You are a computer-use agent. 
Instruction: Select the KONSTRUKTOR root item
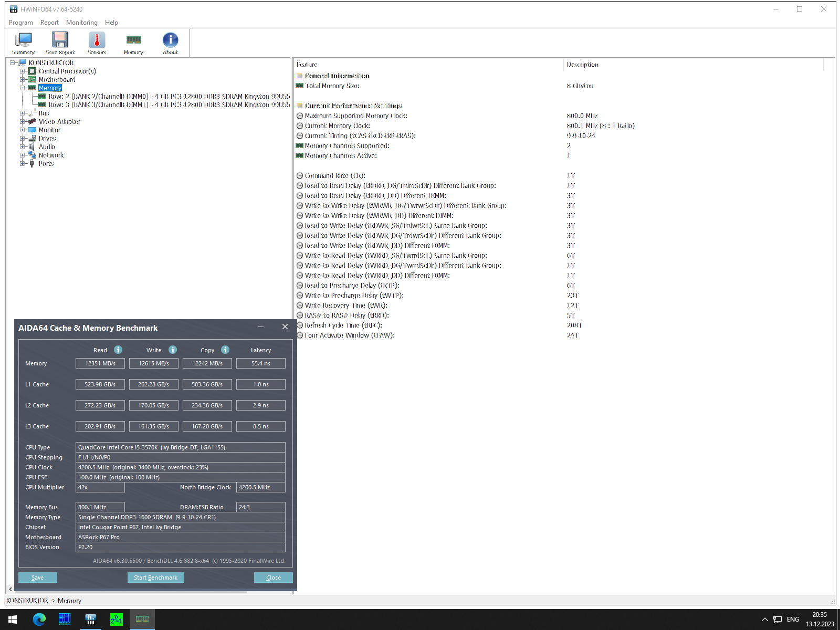(51, 63)
